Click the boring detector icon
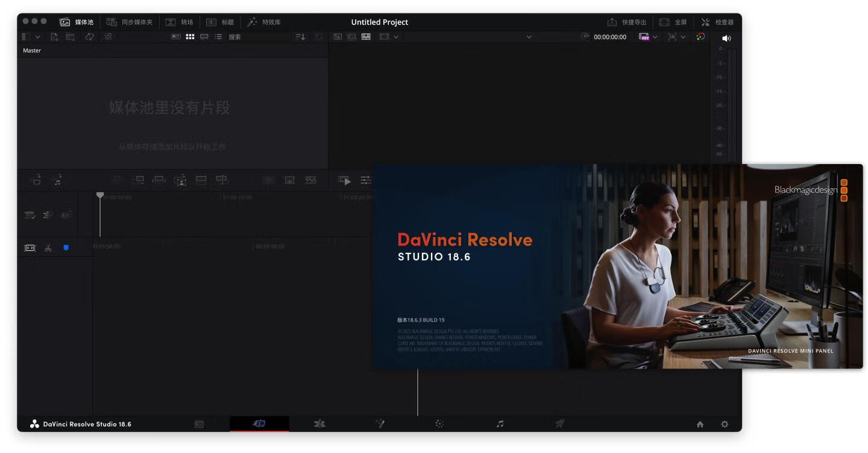The image size is (868, 453). [30, 248]
